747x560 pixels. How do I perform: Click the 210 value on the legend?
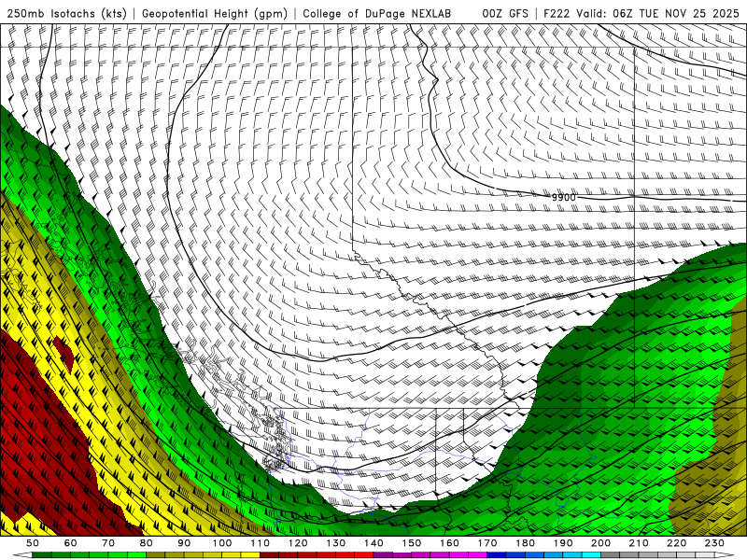click(x=639, y=543)
